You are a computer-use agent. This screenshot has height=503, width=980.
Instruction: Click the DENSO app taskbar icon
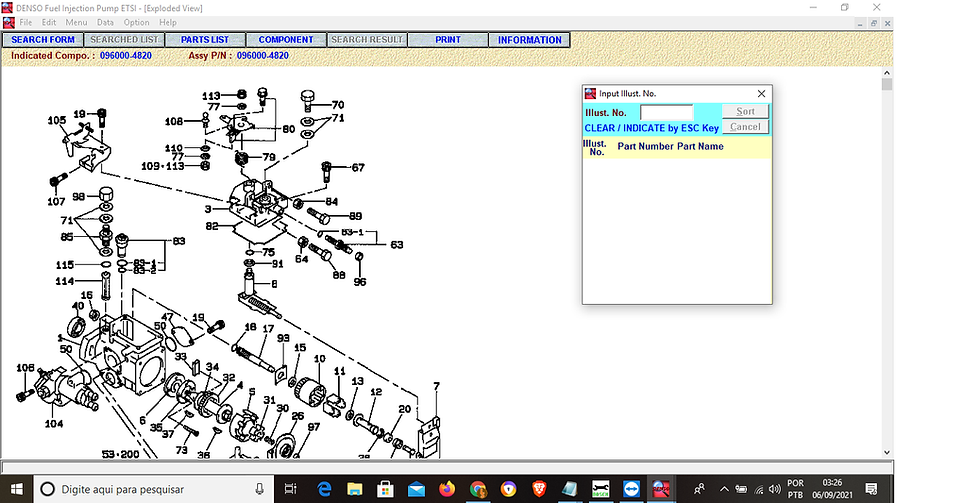(661, 489)
